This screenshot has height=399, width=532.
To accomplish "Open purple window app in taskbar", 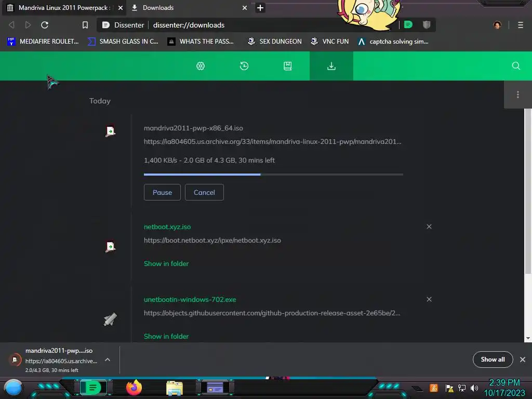I will pyautogui.click(x=215, y=388).
